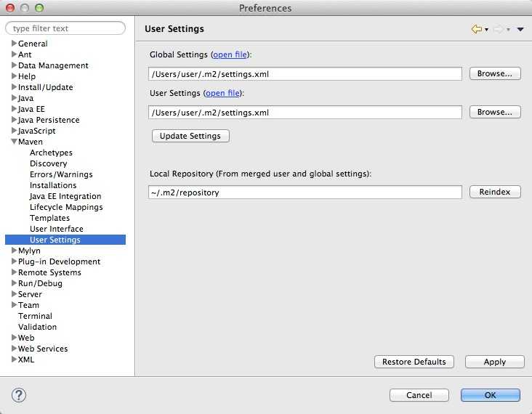Screen dimensions: 532x414
Task: Open the User Settings file link
Action: tap(223, 93)
